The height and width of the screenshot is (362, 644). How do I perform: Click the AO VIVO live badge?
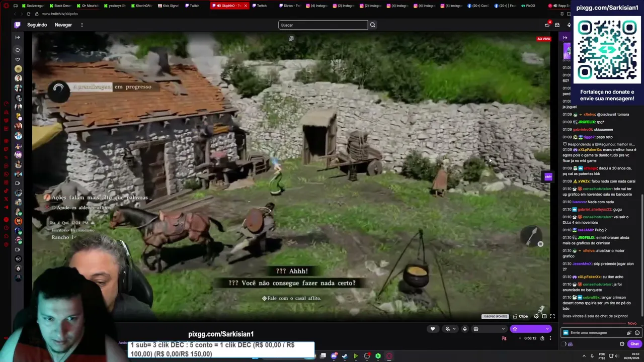click(x=544, y=39)
